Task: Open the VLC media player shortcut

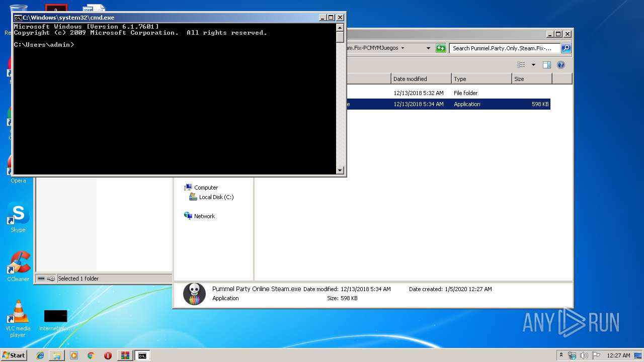Action: pyautogui.click(x=18, y=319)
